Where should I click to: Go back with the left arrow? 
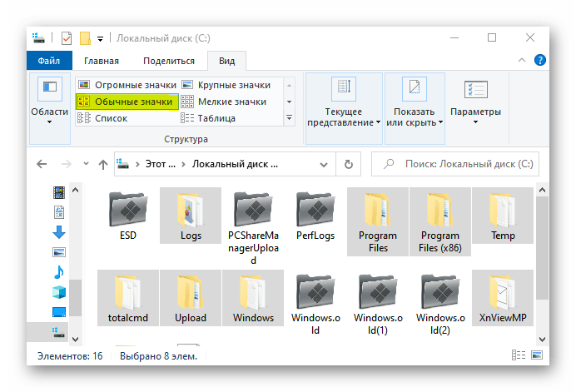click(42, 164)
